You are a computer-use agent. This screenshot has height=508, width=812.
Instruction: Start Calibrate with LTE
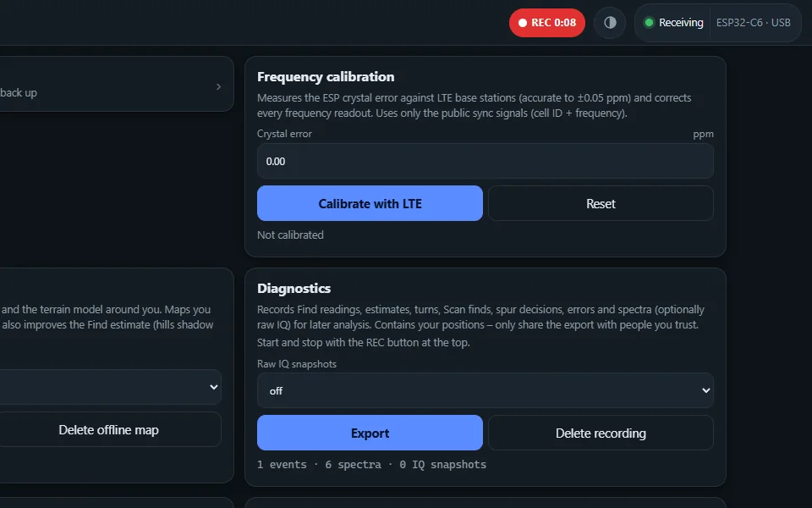370,204
